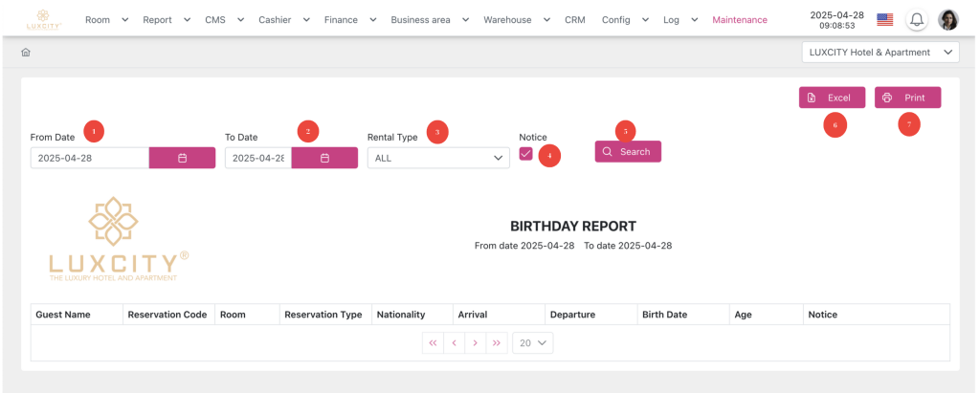Uncheck the Notice checkbox
This screenshot has height=393, width=980.
pyautogui.click(x=526, y=154)
